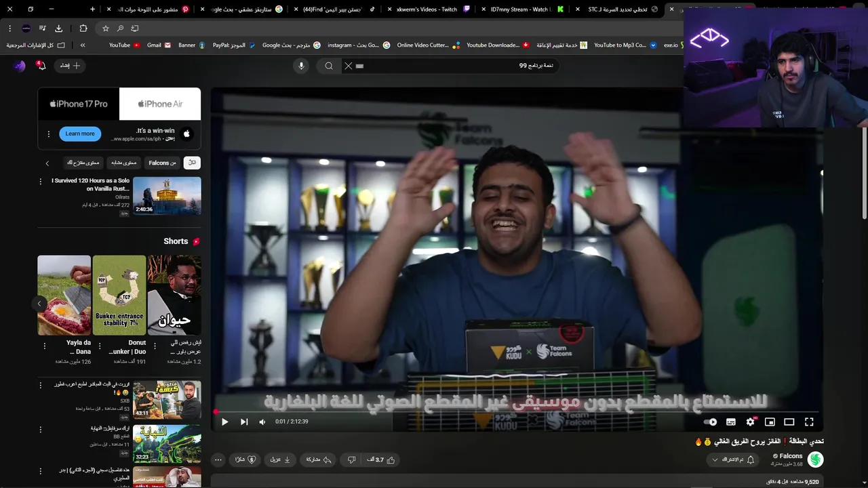868x488 pixels.
Task: Open YouTube notifications bell
Action: (x=41, y=66)
